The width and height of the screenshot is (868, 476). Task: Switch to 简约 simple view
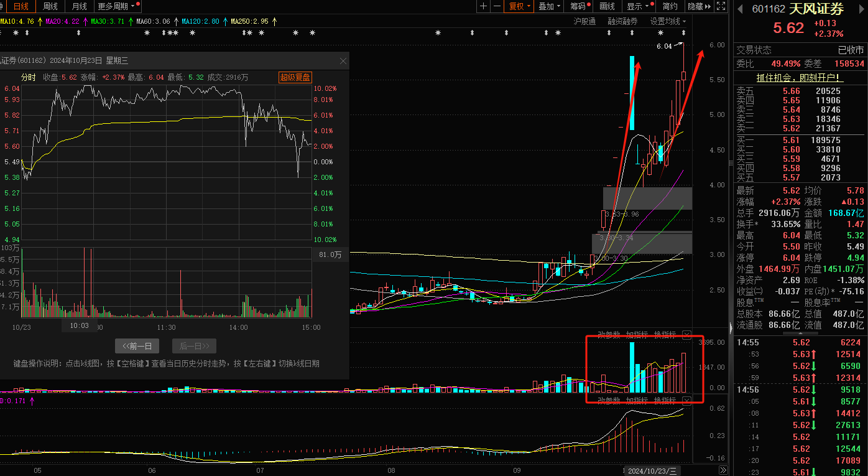[670, 6]
